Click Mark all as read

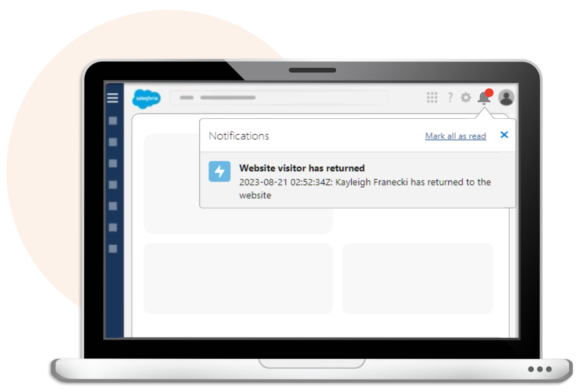pos(455,136)
